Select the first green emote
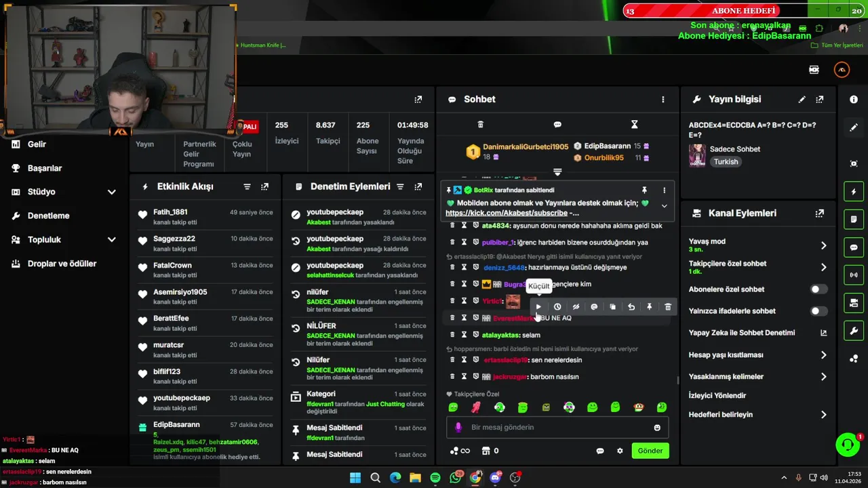 tap(453, 407)
